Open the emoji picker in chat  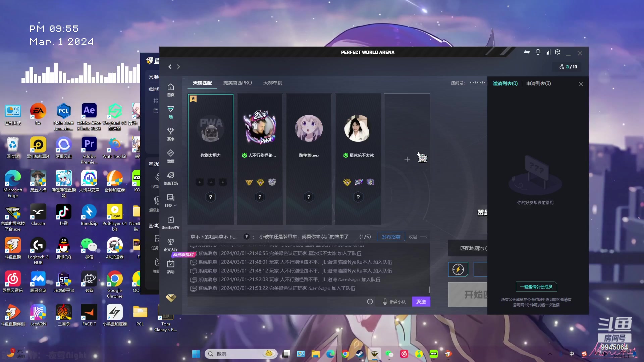pyautogui.click(x=370, y=302)
